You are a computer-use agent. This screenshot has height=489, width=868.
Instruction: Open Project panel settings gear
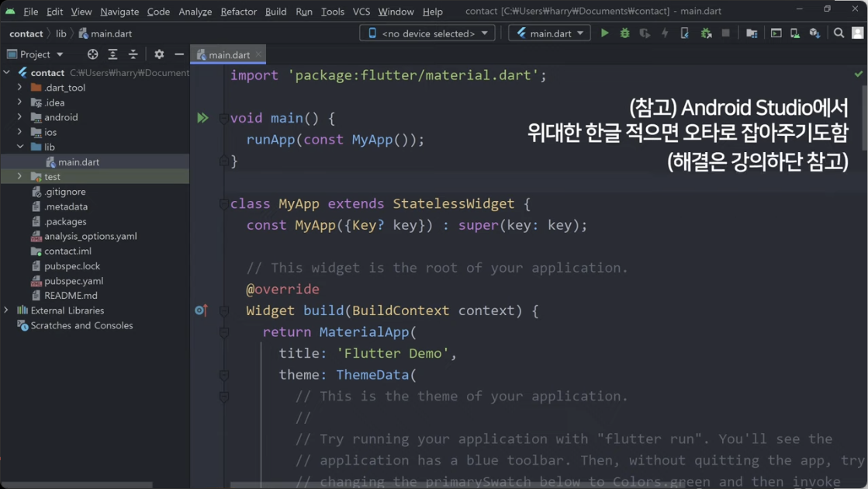(159, 54)
